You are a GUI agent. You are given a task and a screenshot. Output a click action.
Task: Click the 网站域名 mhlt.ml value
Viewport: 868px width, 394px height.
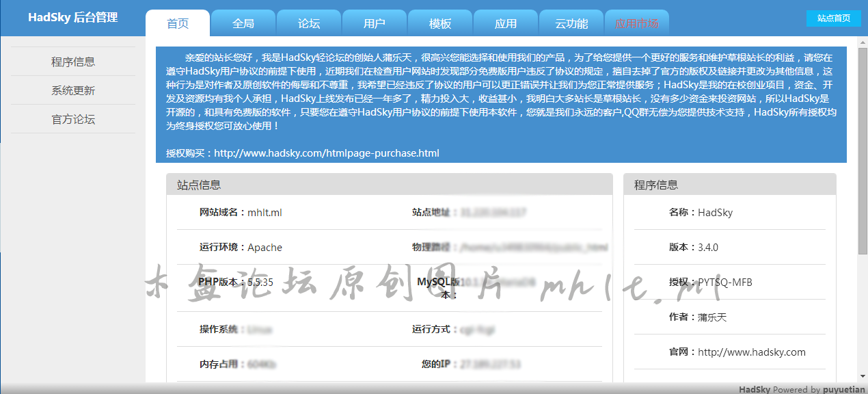click(x=265, y=213)
